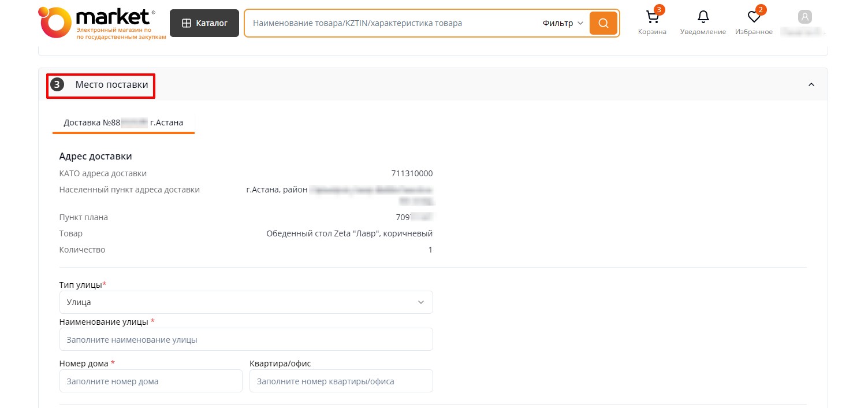The image size is (868, 408).
Task: Open the Каталог menu
Action: [x=204, y=23]
